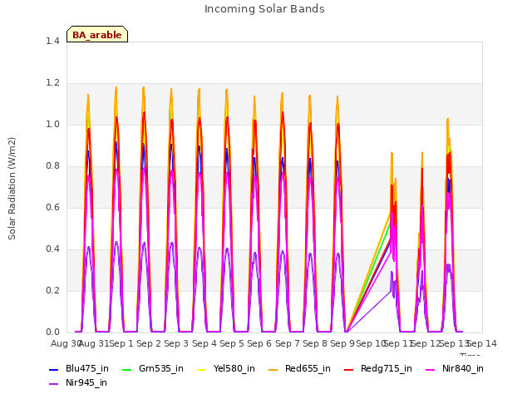The width and height of the screenshot is (532, 399).
Task: Click the yellow Yel580_in legend swatch
Action: click(x=201, y=369)
